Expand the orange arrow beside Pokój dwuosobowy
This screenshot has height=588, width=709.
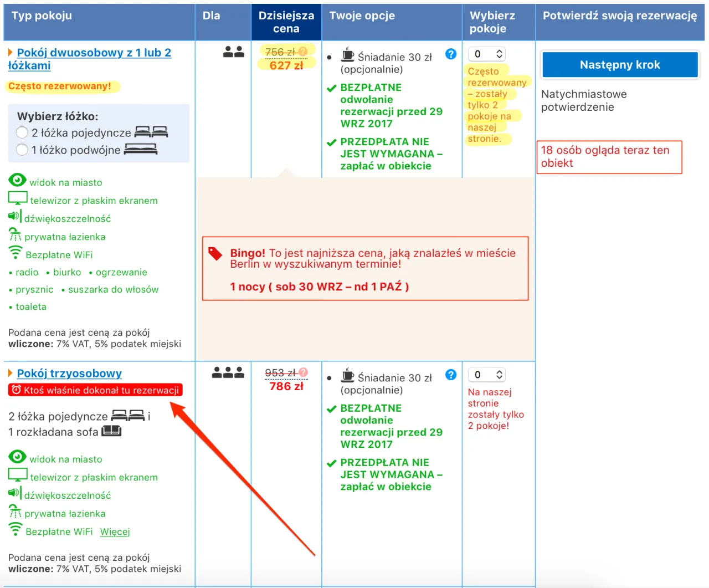coord(11,53)
